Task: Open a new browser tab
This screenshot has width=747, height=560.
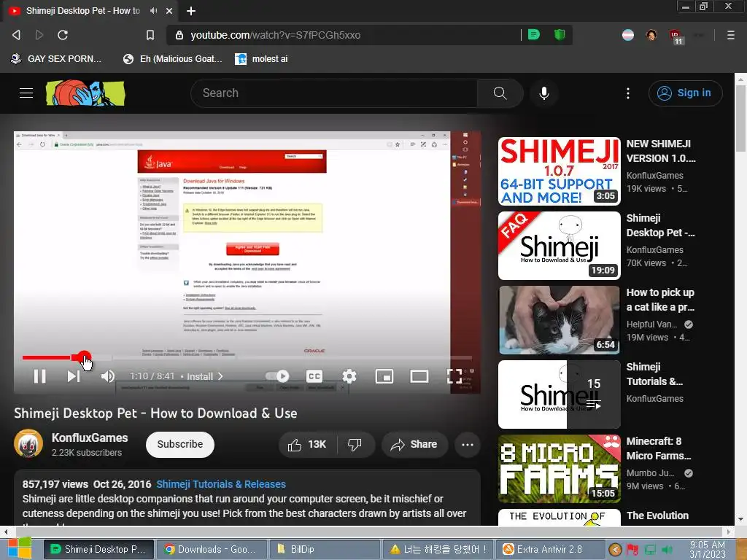Action: 191,10
